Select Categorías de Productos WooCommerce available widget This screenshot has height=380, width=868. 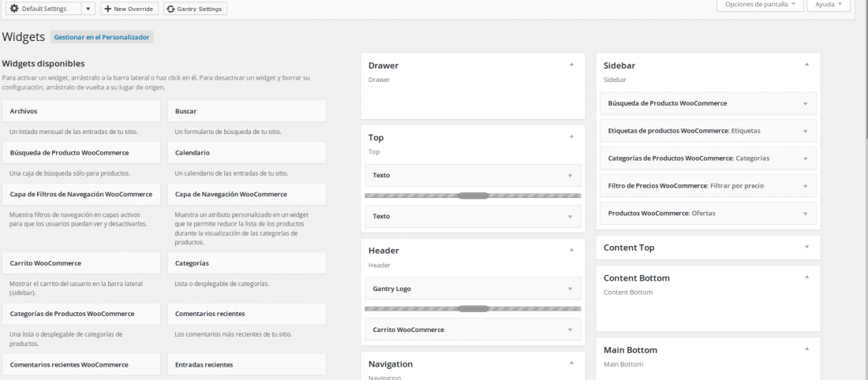[81, 314]
